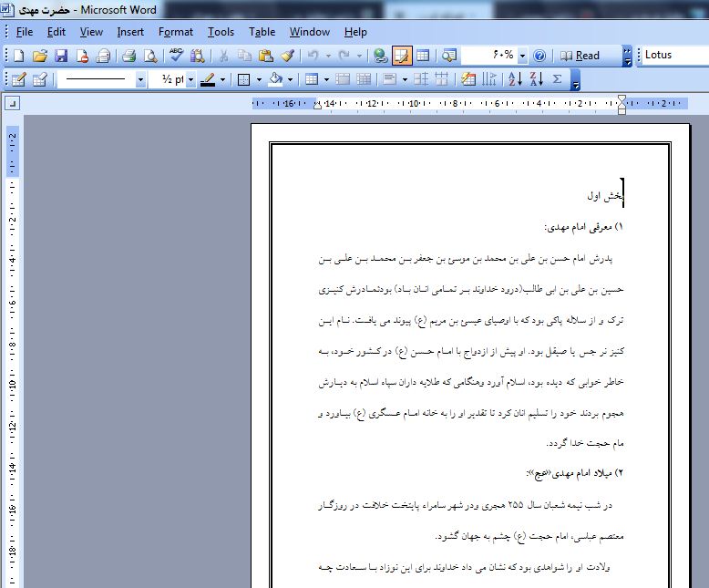Expand the zoom percentage dropdown

coord(522,56)
